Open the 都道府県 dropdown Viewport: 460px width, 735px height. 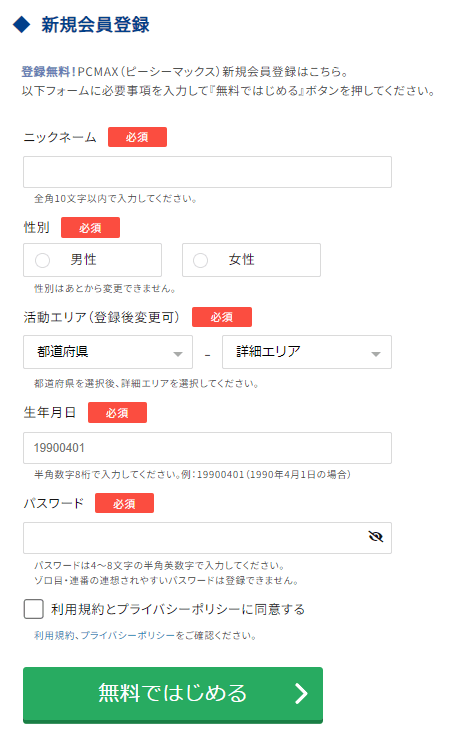click(x=108, y=352)
